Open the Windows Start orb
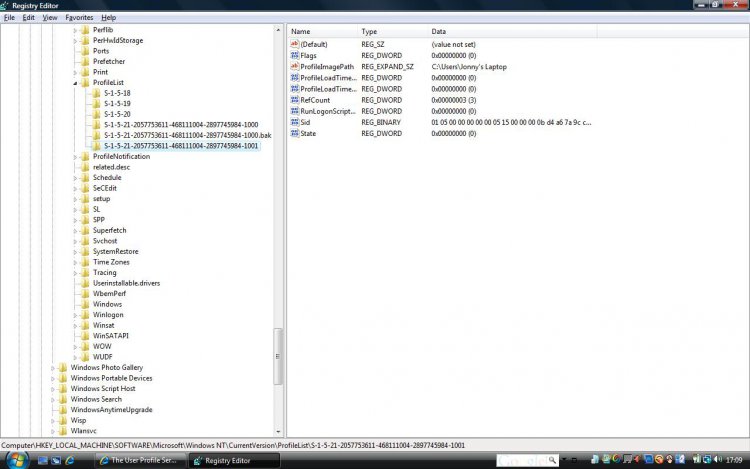Viewport: 750px width, 469px height. click(17, 460)
